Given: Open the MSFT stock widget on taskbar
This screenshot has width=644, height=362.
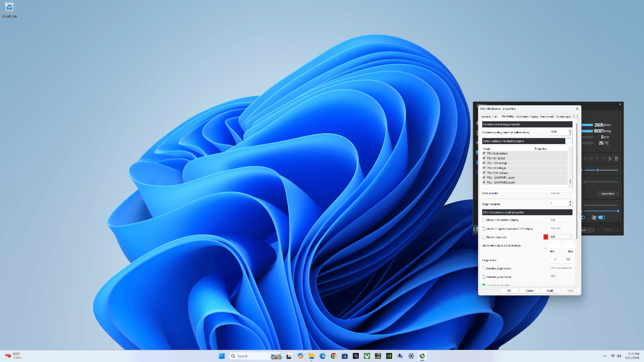Looking at the screenshot, I should tap(14, 356).
